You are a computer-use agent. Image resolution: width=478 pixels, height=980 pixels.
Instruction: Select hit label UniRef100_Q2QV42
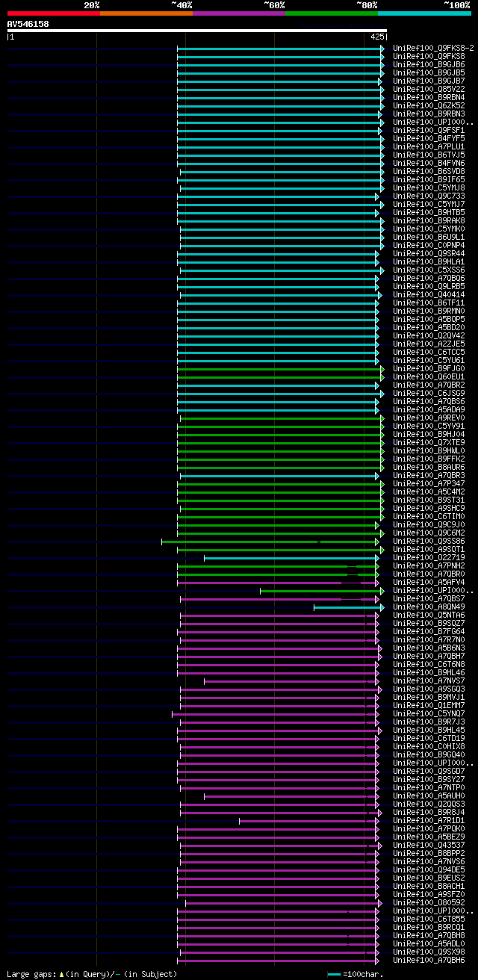pyautogui.click(x=429, y=335)
